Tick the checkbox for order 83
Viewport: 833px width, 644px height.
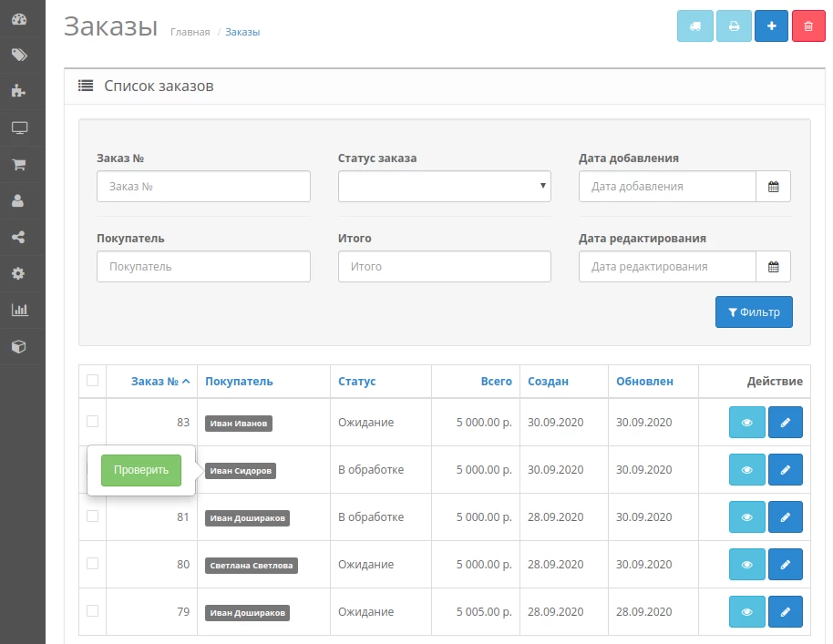(92, 421)
